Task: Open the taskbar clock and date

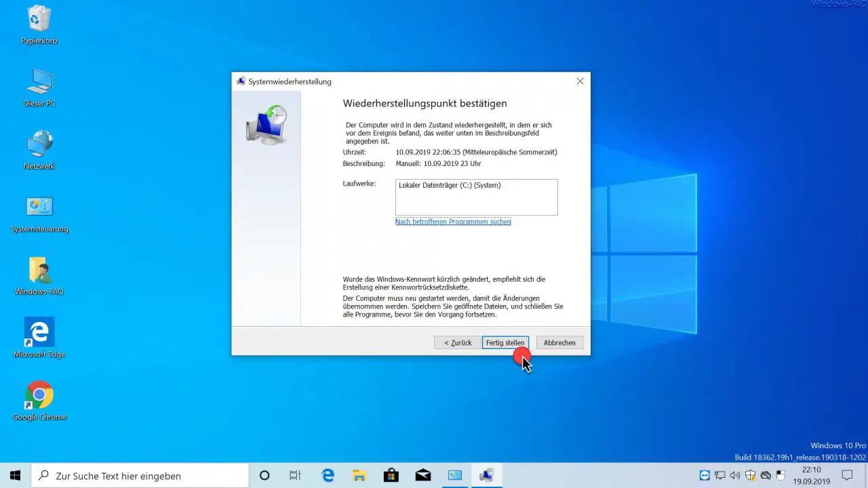Action: 812,476
